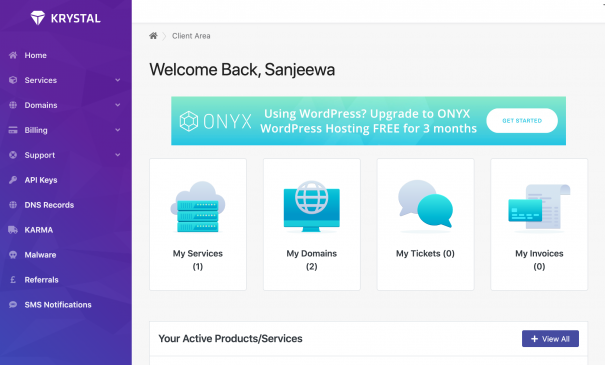Click the Billing label in sidebar

coord(36,130)
